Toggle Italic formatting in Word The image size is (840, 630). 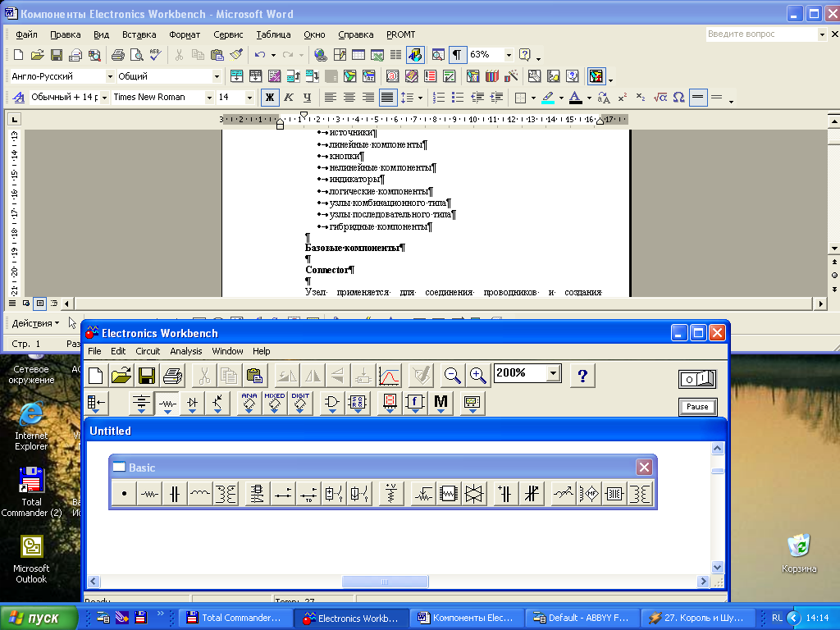pos(288,97)
